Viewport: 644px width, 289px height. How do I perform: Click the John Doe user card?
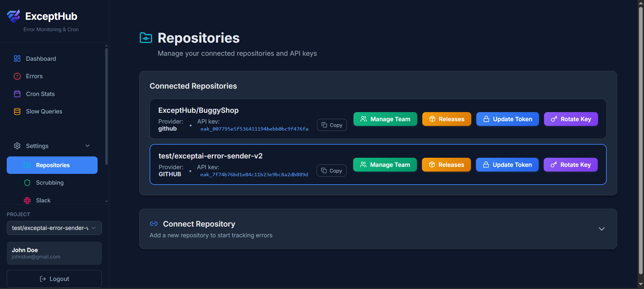[x=54, y=253]
